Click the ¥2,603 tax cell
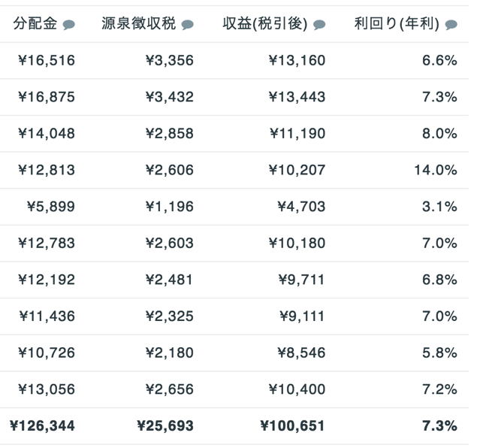The image size is (480, 448). [x=170, y=244]
